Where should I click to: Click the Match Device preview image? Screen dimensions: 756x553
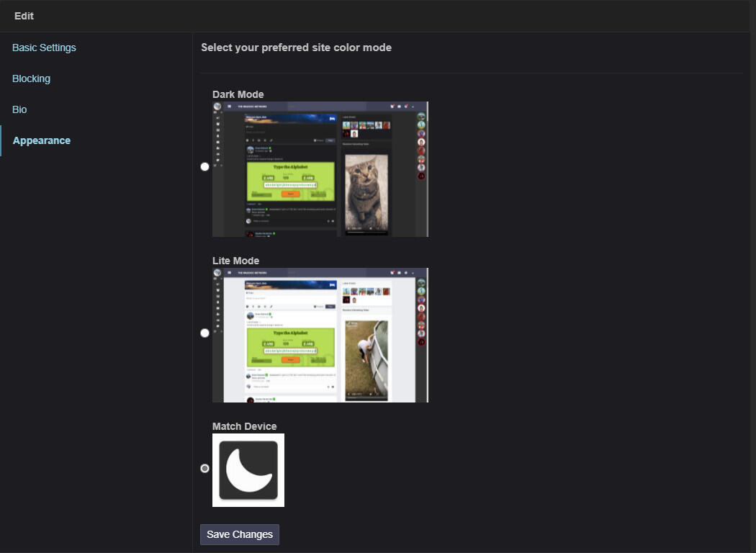248,469
